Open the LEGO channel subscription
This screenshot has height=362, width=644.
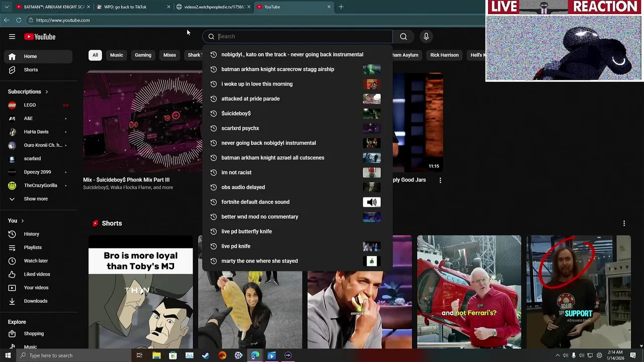(x=38, y=105)
